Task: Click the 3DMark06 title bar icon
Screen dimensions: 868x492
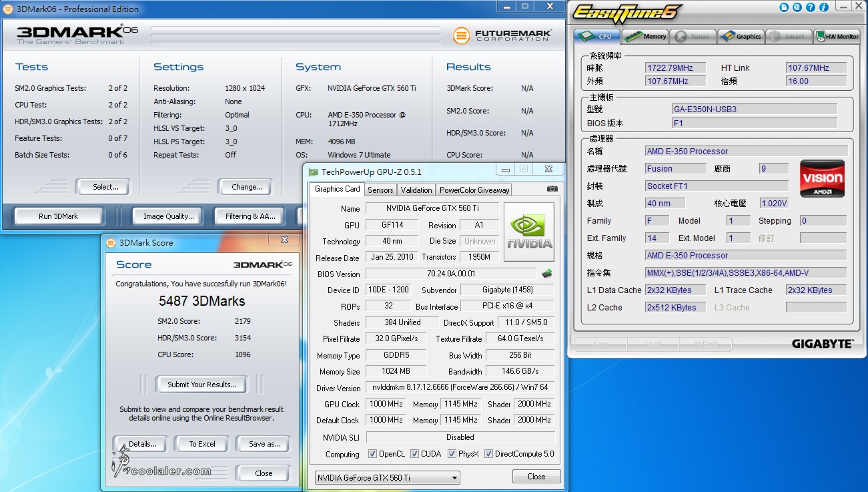Action: [7, 9]
